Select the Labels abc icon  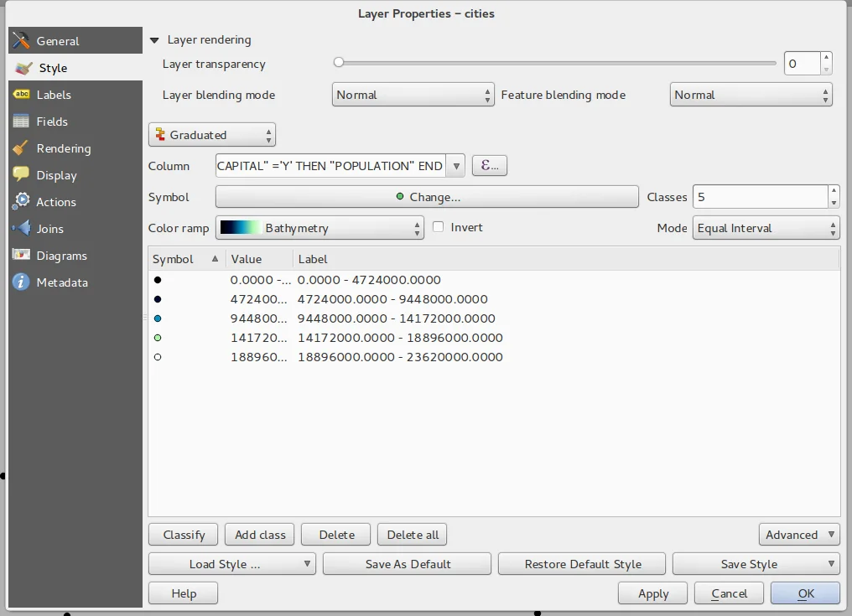tap(22, 95)
